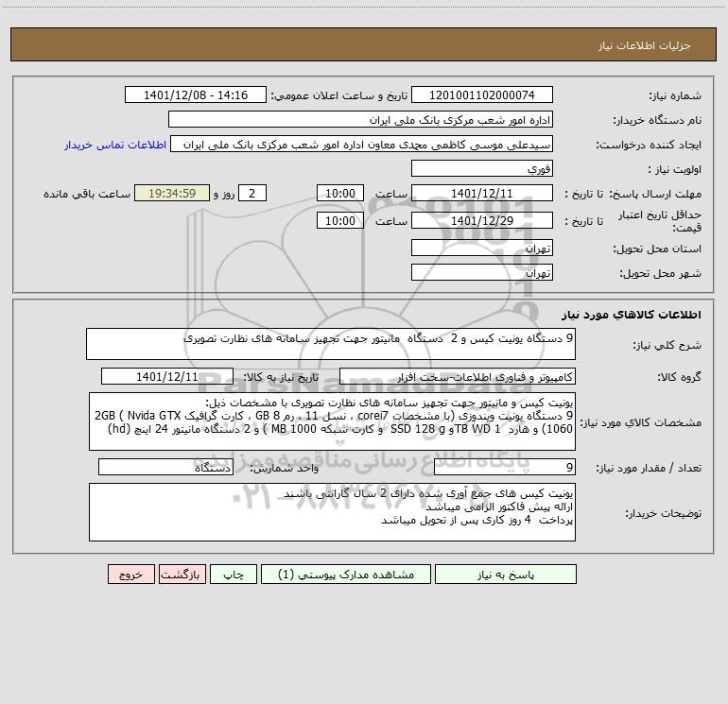This screenshot has height=704, width=728.
Task: Click the announcement date field 1401/12/08 - 14:16
Action: point(196,94)
